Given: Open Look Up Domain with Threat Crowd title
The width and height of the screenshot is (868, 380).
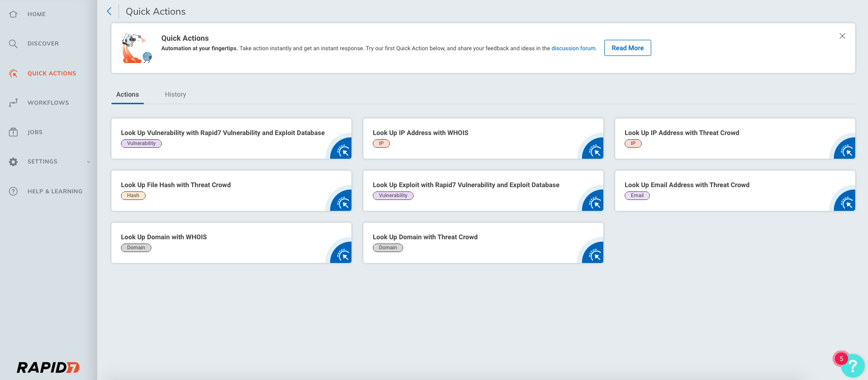Looking at the screenshot, I should click(425, 237).
